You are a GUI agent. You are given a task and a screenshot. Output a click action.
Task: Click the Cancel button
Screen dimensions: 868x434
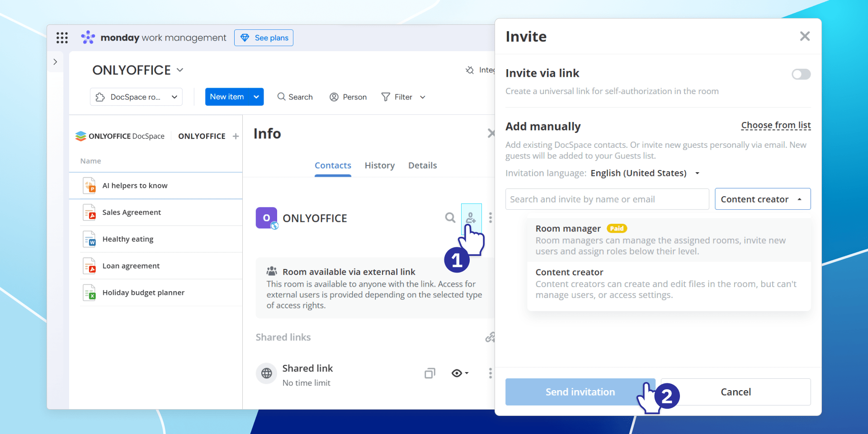[736, 392]
